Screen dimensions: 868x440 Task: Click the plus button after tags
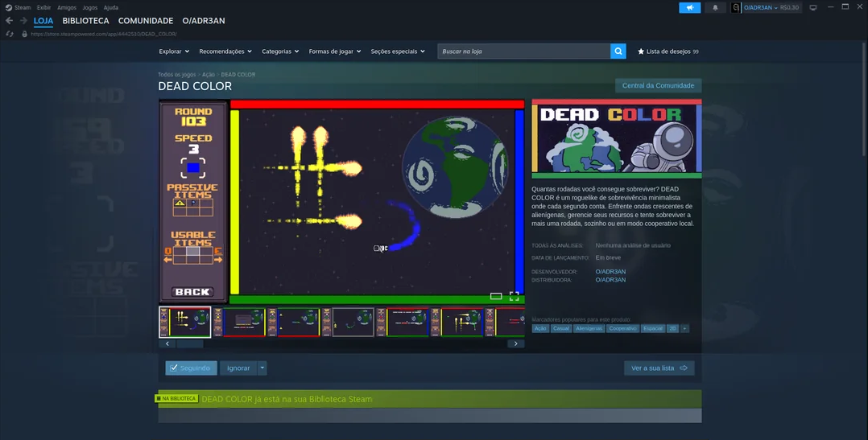[684, 328]
